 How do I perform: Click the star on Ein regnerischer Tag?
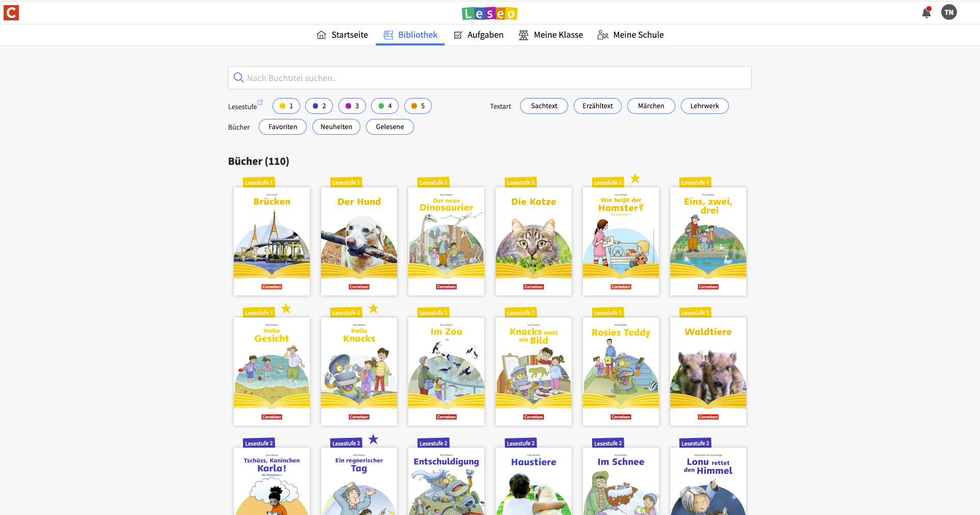point(373,439)
